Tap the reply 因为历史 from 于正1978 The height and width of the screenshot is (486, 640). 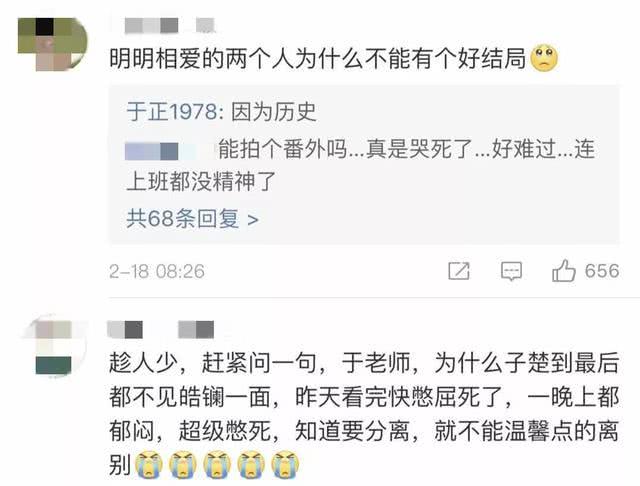pos(274,111)
